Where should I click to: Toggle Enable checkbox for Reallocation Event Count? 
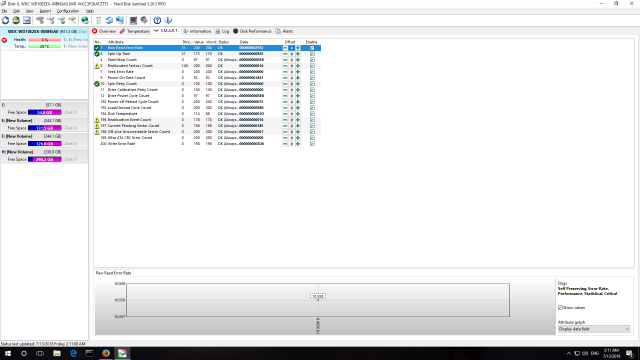(x=312, y=120)
